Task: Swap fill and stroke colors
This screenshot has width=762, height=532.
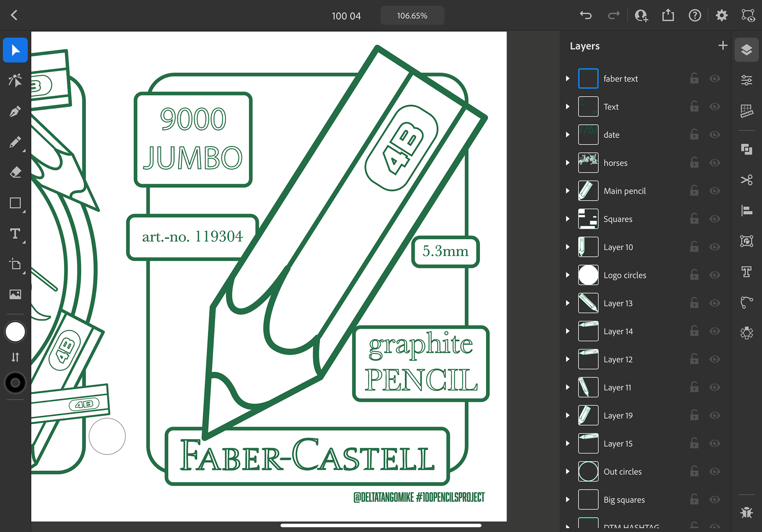Action: (15, 357)
